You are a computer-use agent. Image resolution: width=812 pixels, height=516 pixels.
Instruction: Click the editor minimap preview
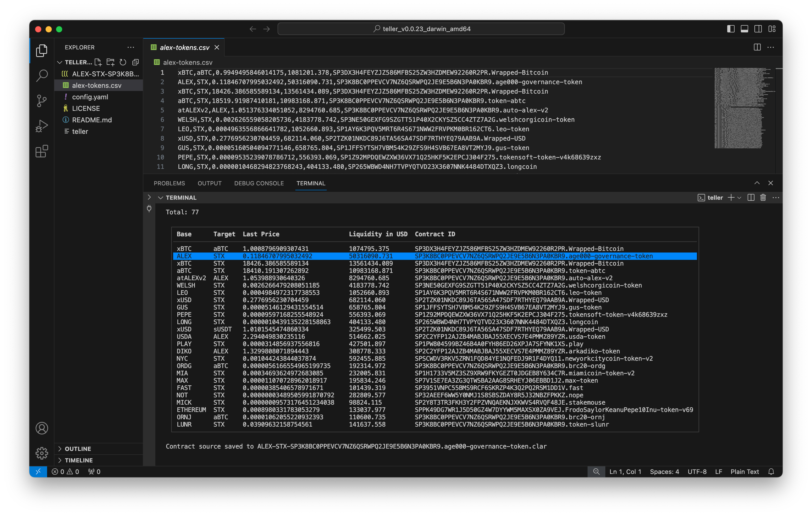pyautogui.click(x=742, y=108)
